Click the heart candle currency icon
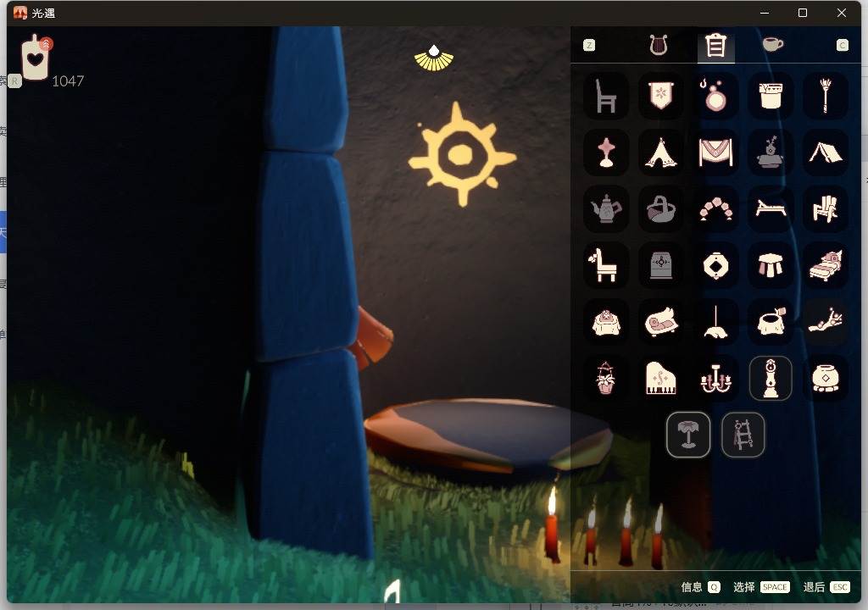 pyautogui.click(x=36, y=59)
